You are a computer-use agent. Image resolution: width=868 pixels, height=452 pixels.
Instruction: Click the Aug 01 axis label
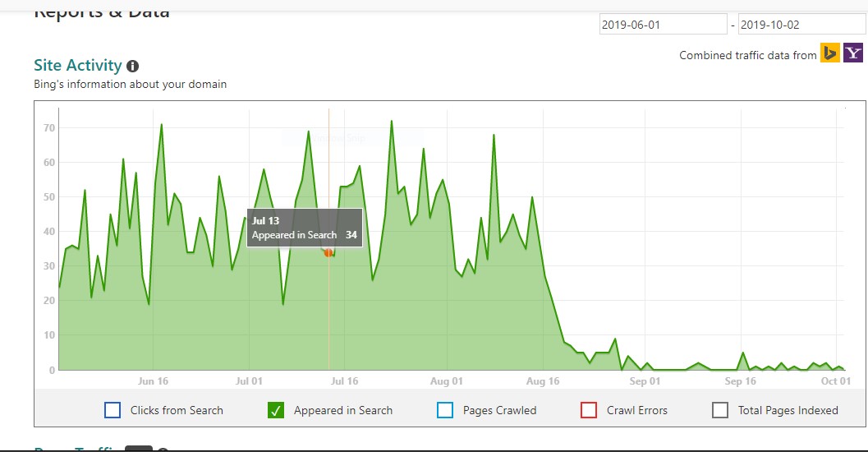[x=446, y=381]
